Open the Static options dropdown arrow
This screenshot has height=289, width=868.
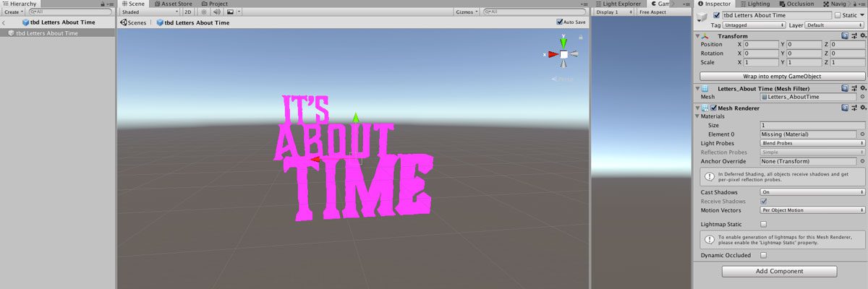click(862, 14)
